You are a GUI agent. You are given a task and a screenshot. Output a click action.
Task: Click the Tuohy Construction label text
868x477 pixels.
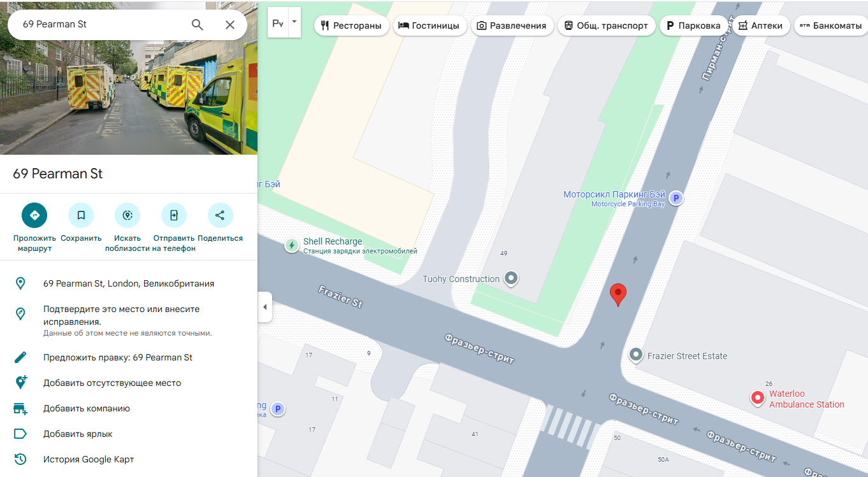[461, 279]
